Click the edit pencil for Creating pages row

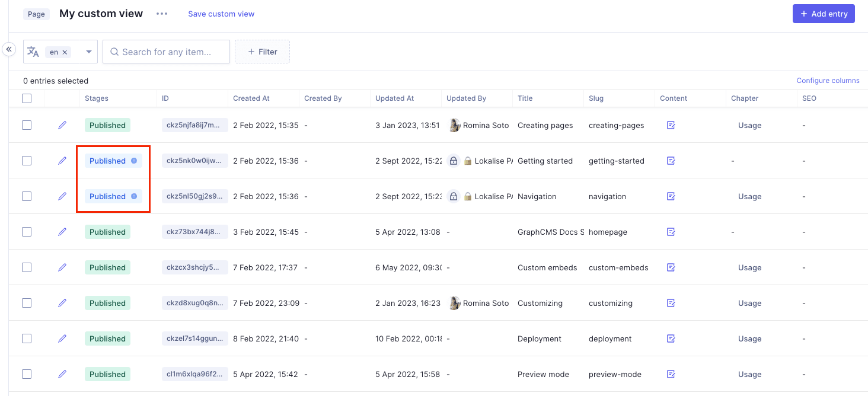(62, 125)
